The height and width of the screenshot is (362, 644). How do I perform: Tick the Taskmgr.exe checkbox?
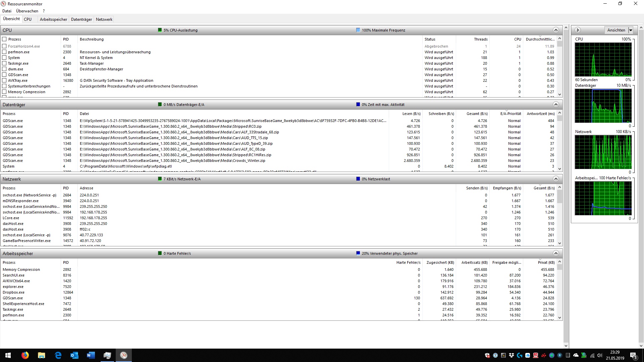click(4, 63)
